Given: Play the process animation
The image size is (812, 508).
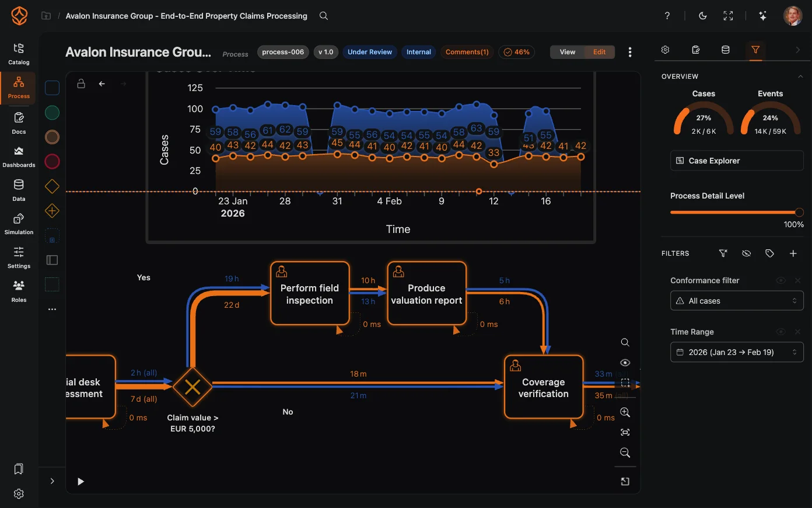Looking at the screenshot, I should pos(81,482).
